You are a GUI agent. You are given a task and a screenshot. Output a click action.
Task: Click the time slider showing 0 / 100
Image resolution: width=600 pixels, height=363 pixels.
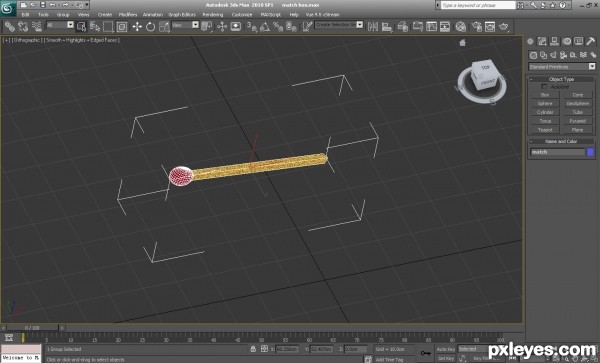coord(33,328)
